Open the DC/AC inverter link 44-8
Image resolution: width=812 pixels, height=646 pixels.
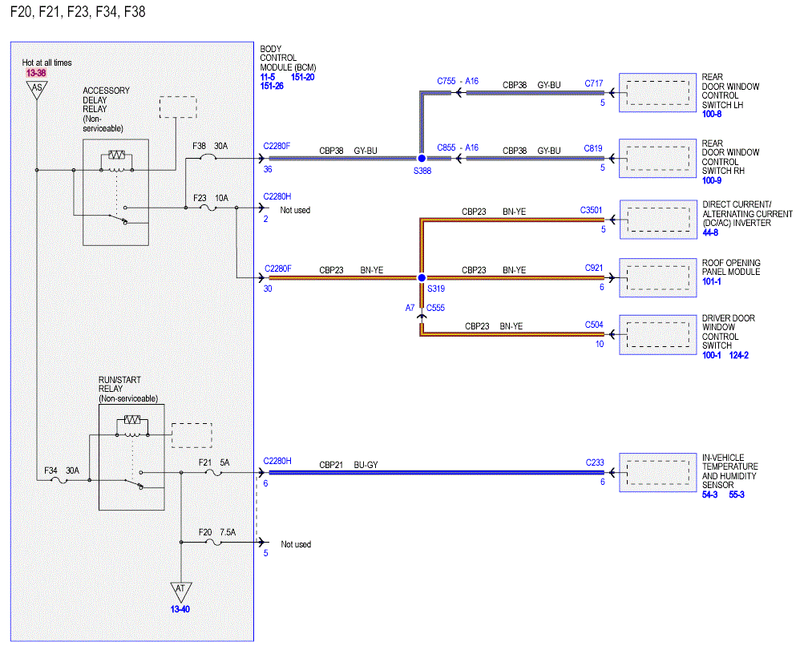pyautogui.click(x=710, y=232)
